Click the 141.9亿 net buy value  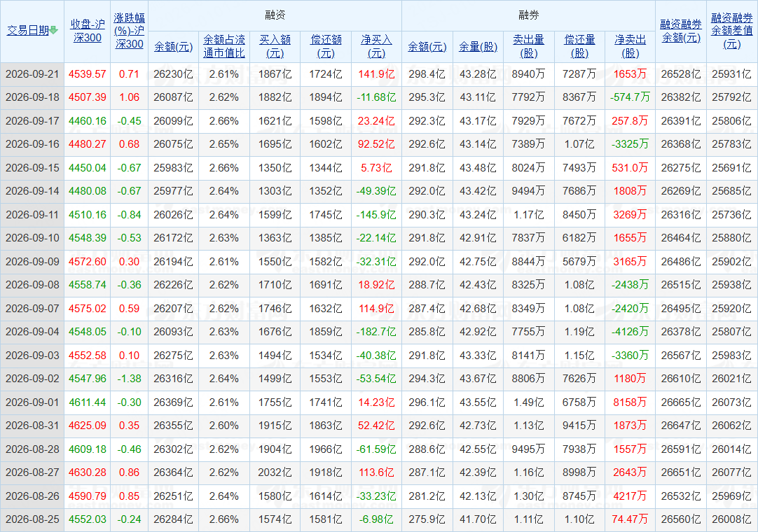(377, 74)
